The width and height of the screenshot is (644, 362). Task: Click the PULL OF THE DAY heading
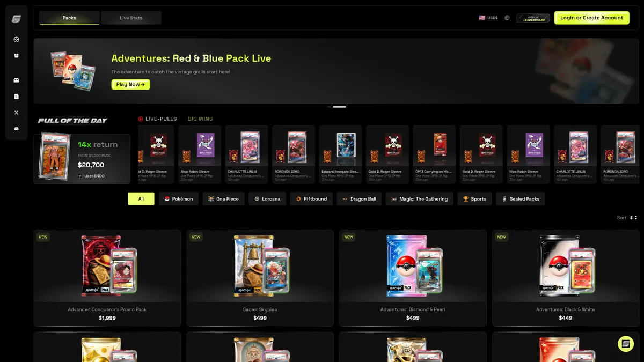(72, 121)
